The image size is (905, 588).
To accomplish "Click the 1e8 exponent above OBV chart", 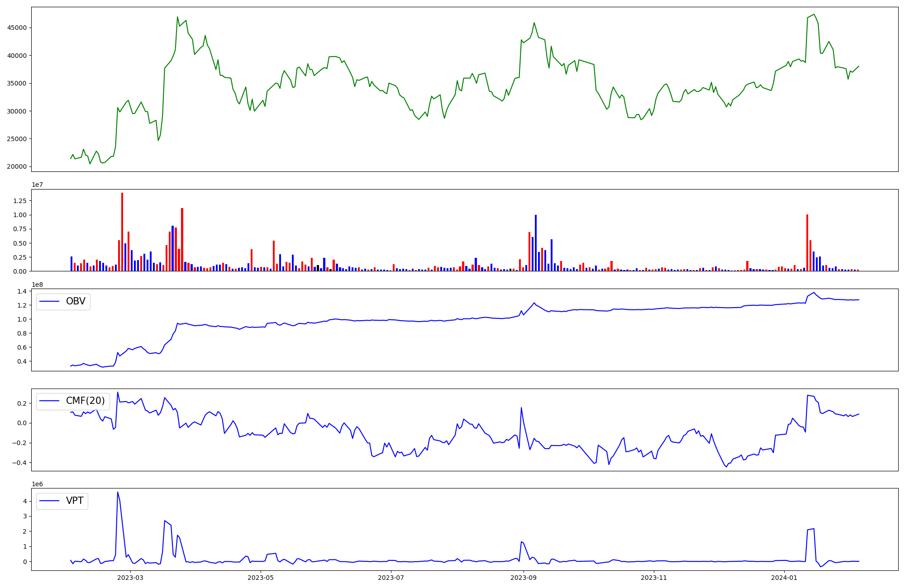I will click(x=38, y=285).
